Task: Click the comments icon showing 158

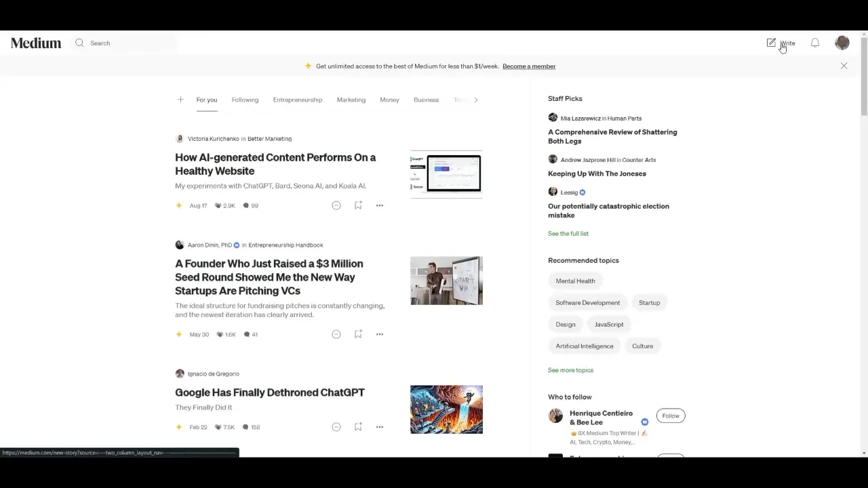Action: [246, 427]
